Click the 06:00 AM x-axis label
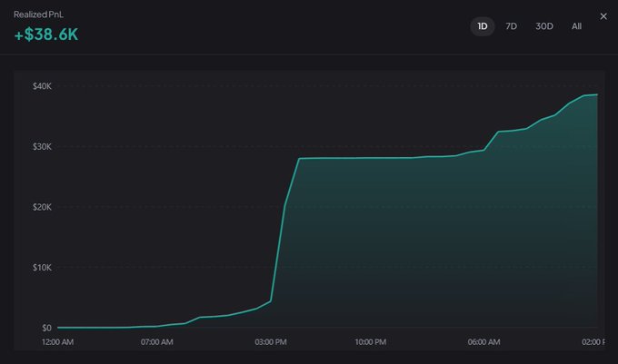The height and width of the screenshot is (364, 618). point(483,342)
